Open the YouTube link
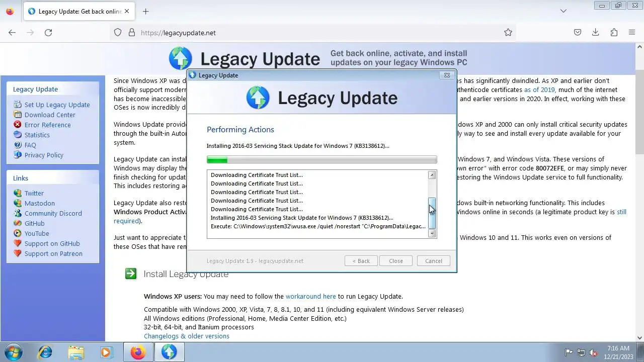Viewport: 644px width, 362px height. [x=37, y=233]
